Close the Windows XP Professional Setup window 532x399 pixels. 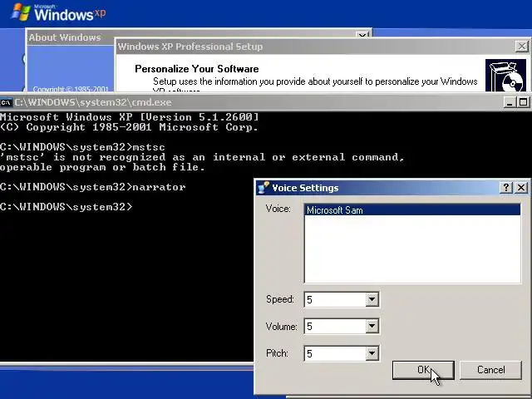tap(522, 47)
